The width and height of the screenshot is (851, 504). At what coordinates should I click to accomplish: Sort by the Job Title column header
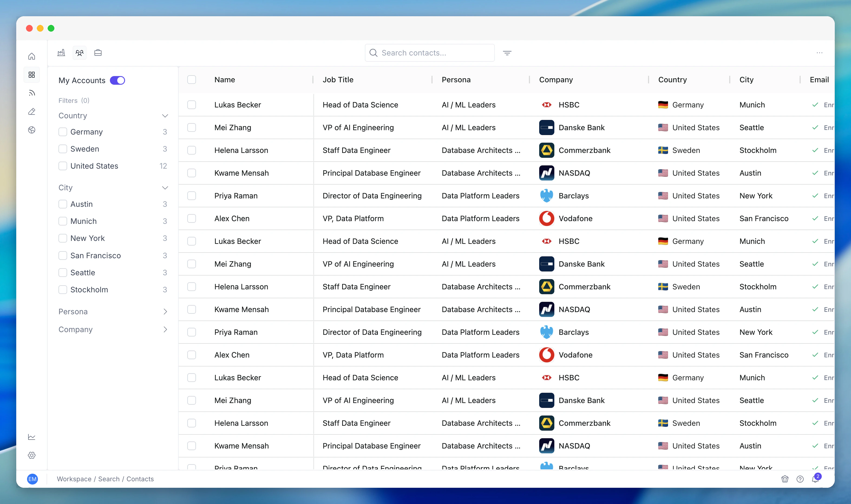point(338,80)
